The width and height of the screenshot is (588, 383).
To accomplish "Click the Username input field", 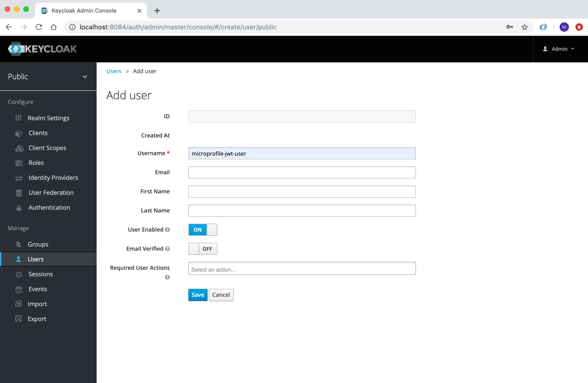I will 302,153.
